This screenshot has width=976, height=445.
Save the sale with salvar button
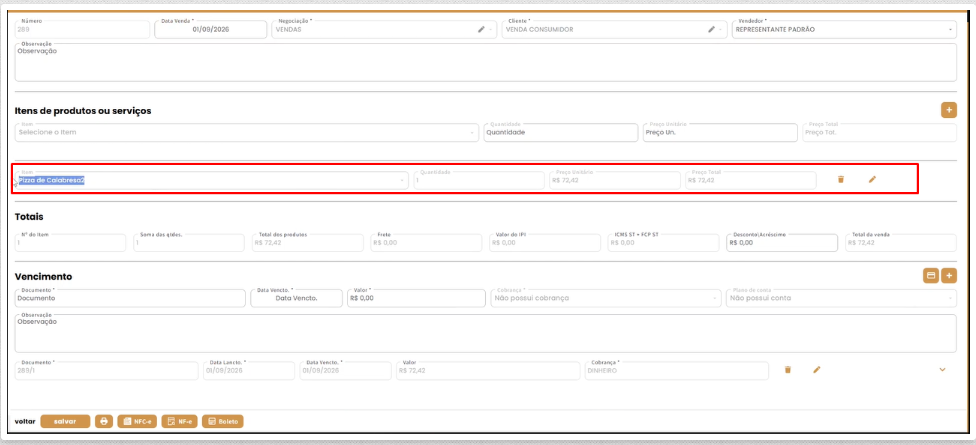(65, 421)
